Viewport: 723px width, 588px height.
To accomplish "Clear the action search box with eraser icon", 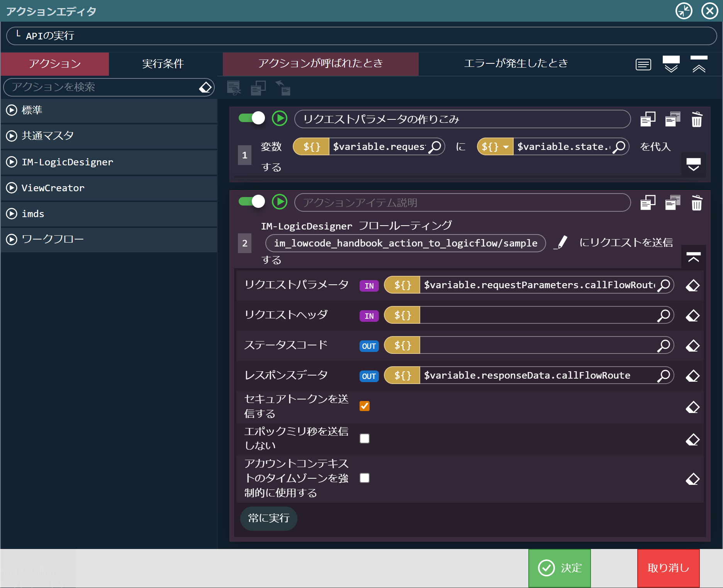I will (x=205, y=87).
